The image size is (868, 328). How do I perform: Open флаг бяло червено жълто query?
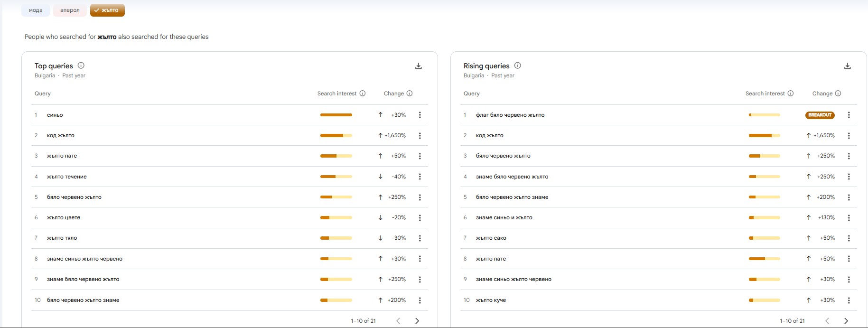pos(510,115)
